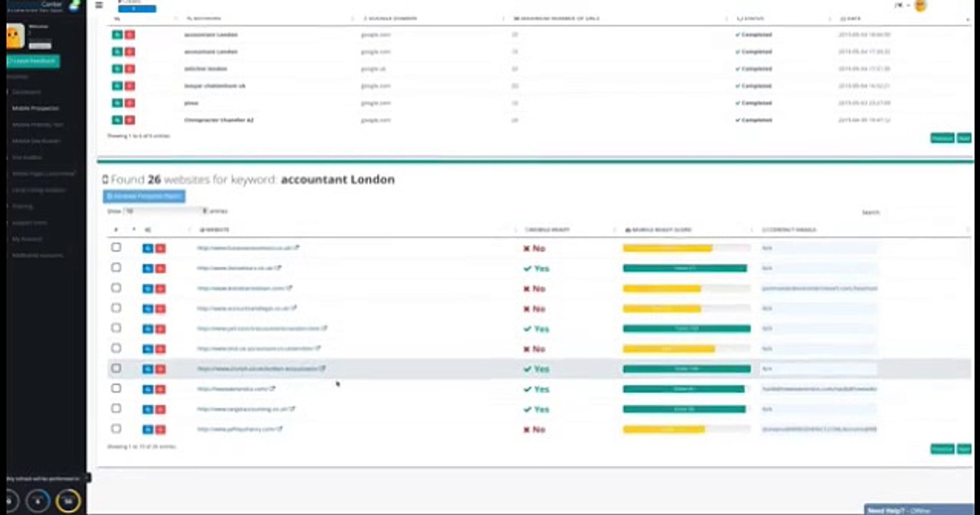Click blue view icon in last website row
This screenshot has width=980, height=515.
coord(148,430)
